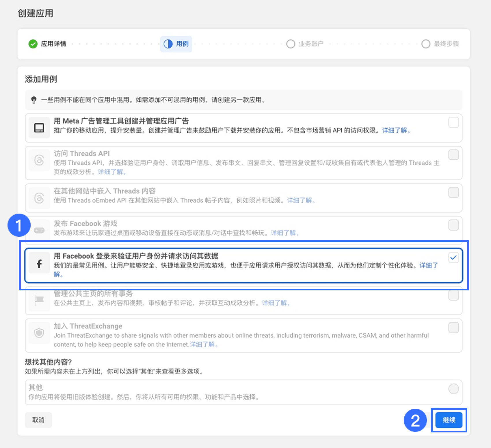Click the lightbulb tip icon

click(x=34, y=100)
